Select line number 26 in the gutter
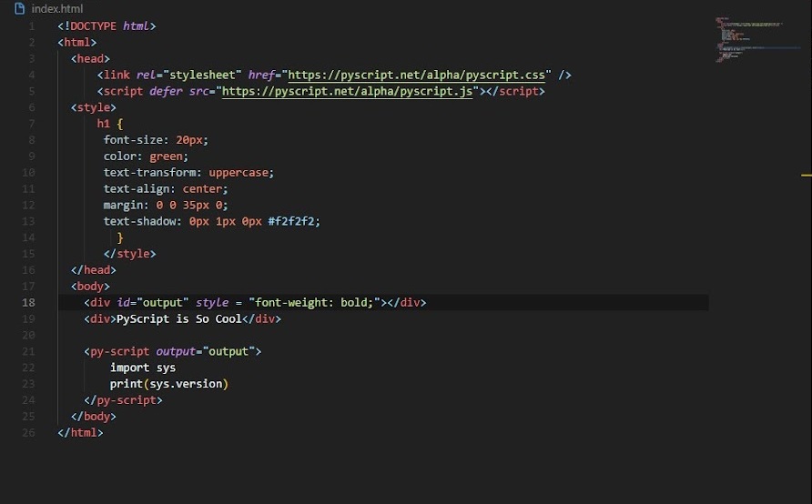The height and width of the screenshot is (504, 812). [28, 433]
